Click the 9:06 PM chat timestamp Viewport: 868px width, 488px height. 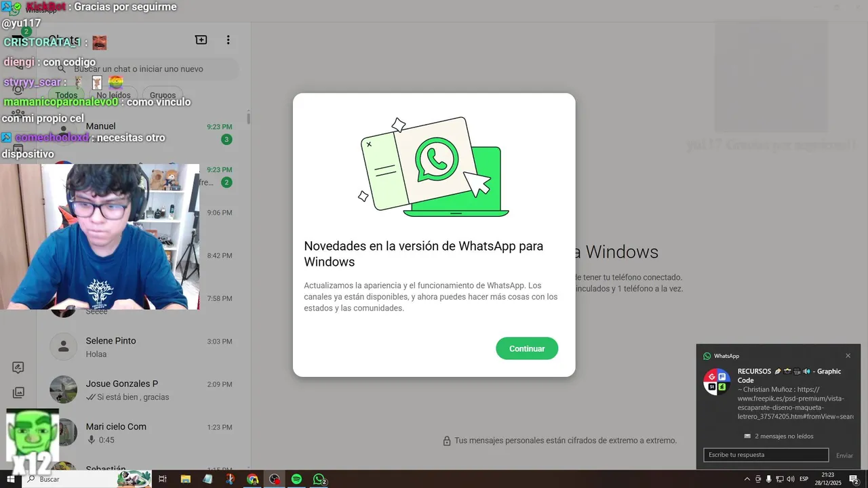pos(220,213)
